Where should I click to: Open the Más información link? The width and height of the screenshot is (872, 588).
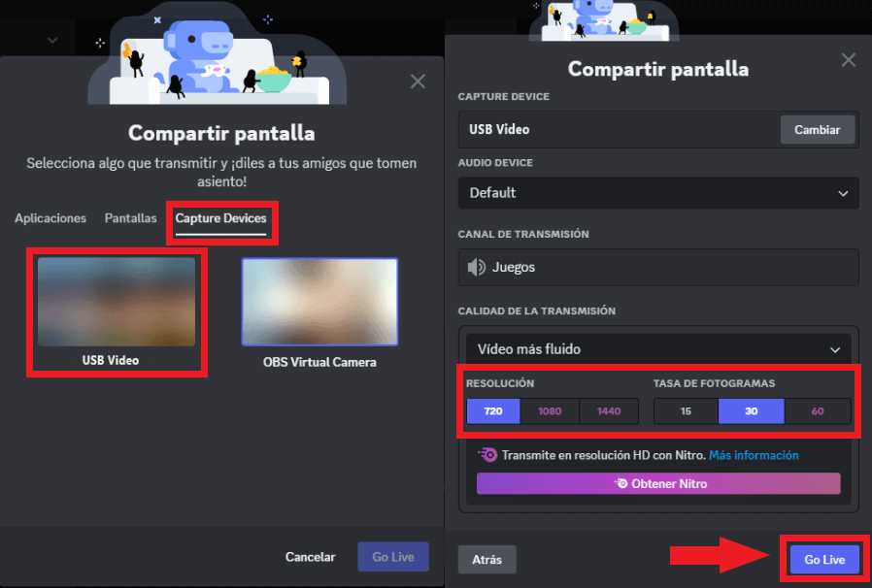pyautogui.click(x=754, y=455)
